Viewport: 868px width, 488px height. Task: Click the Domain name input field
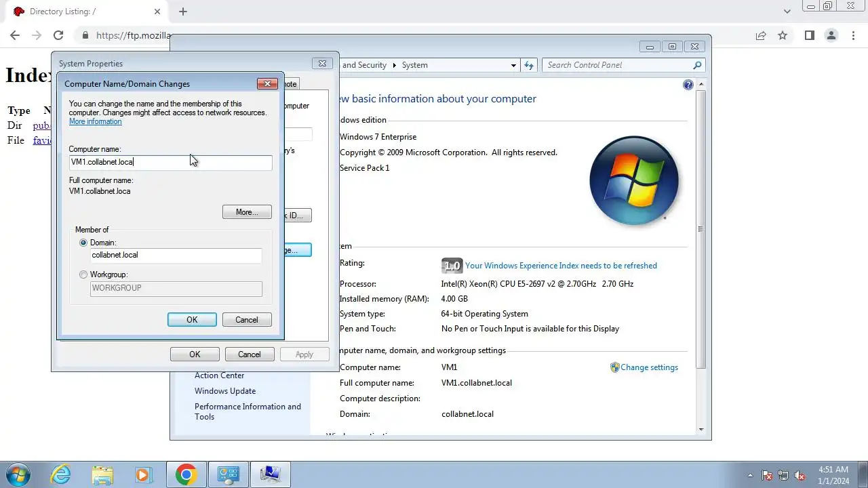point(176,256)
